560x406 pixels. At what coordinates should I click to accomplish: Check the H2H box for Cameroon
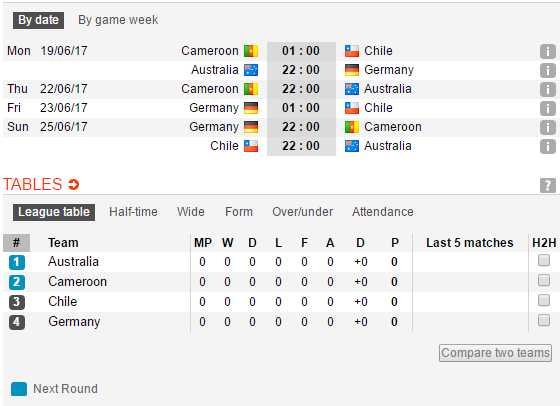coord(544,280)
